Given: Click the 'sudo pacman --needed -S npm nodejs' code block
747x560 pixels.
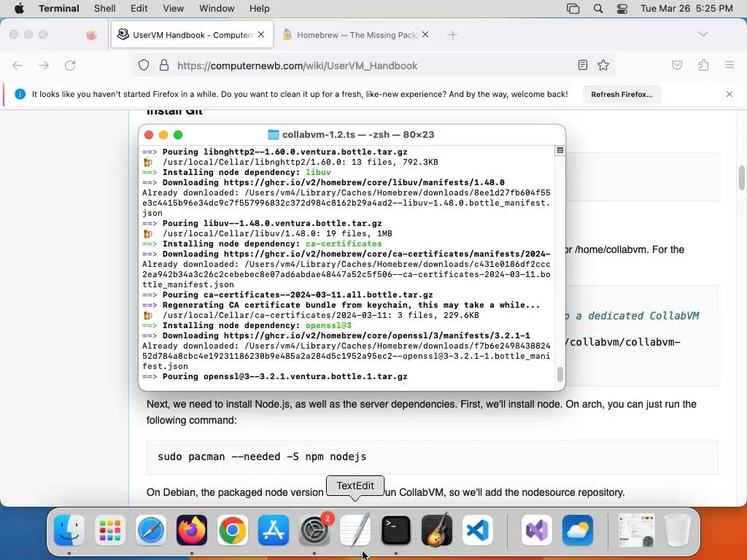Looking at the screenshot, I should click(432, 457).
